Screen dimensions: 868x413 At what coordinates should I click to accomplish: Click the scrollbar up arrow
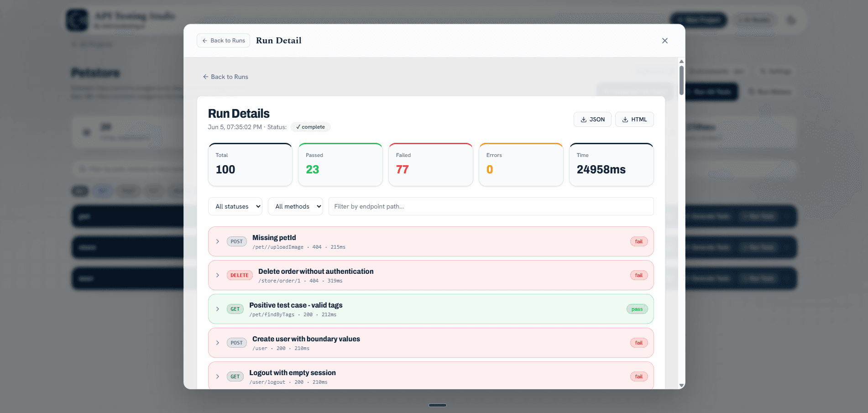click(681, 61)
